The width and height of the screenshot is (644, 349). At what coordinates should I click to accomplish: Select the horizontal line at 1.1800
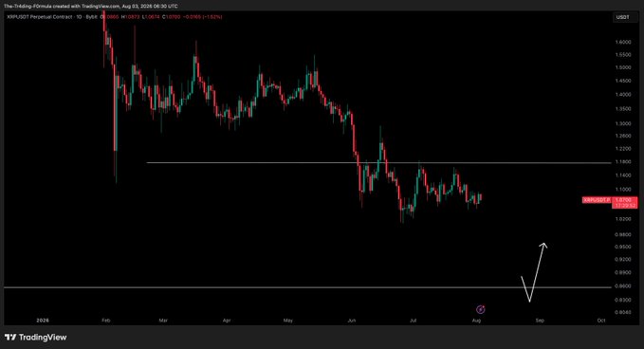(378, 163)
